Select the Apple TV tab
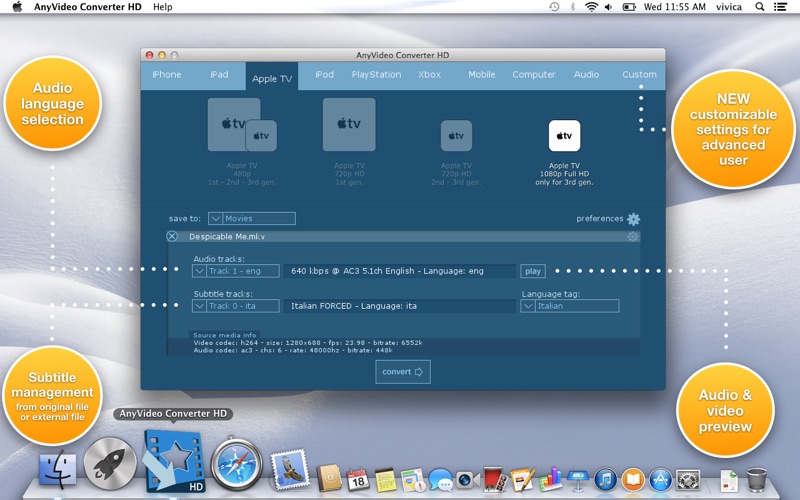Viewport: 800px width, 500px height. pyautogui.click(x=272, y=78)
